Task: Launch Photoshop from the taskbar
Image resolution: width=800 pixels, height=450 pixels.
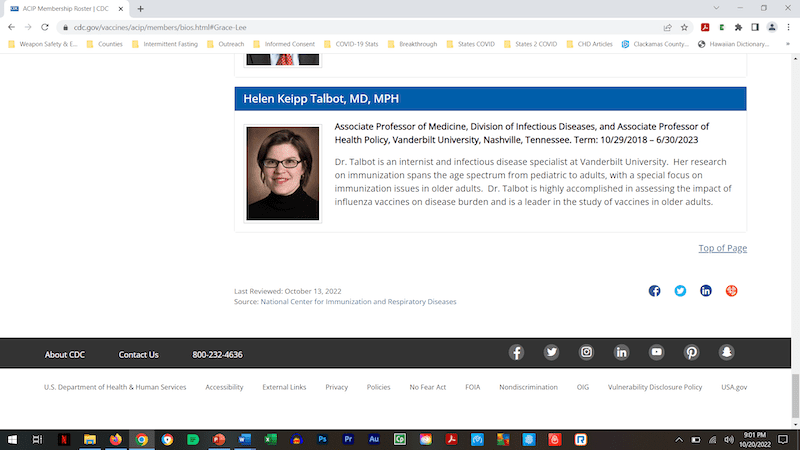Action: [x=322, y=439]
